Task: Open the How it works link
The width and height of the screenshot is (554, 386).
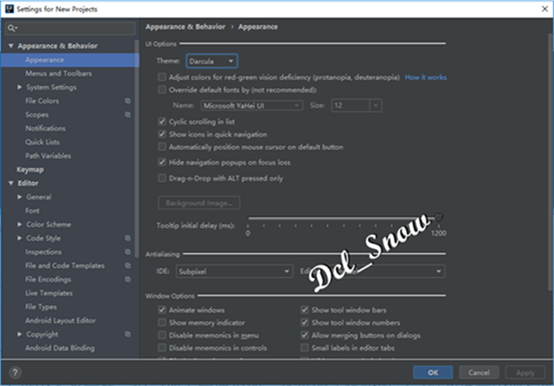Action: [425, 77]
